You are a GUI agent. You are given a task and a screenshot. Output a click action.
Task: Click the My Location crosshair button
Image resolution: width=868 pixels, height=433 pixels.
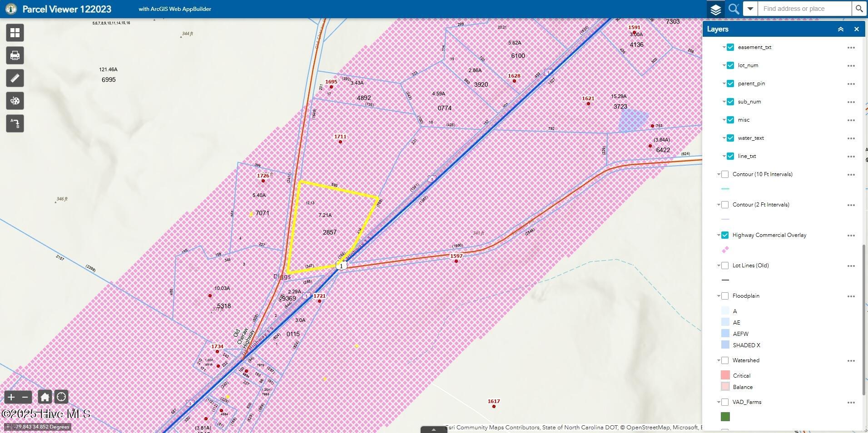pyautogui.click(x=61, y=396)
